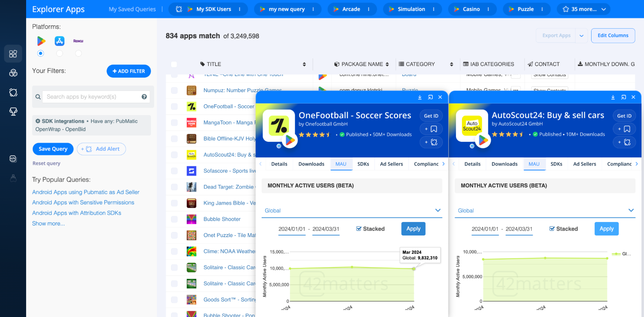Viewport: 644px width, 317px height.
Task: Open Android Apps with Sensitive Permissions query
Action: tap(83, 203)
